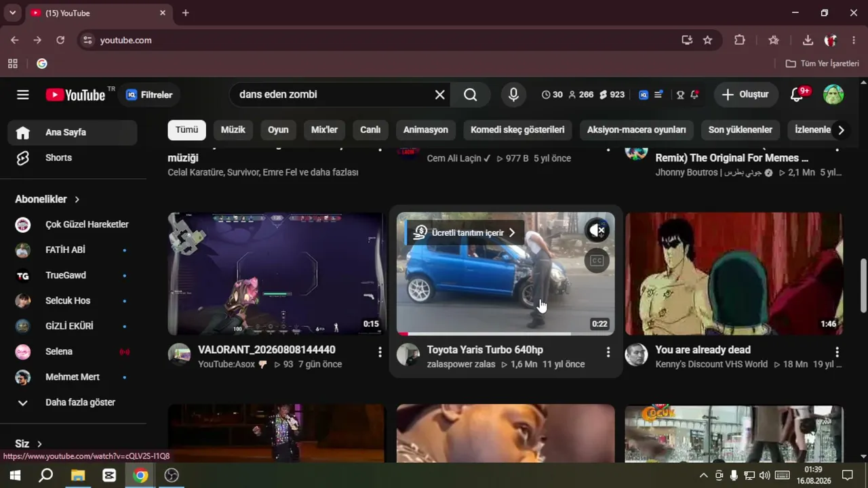This screenshot has width=868, height=488.
Task: Open the small bell icon beside the trophy
Action: pos(694,95)
